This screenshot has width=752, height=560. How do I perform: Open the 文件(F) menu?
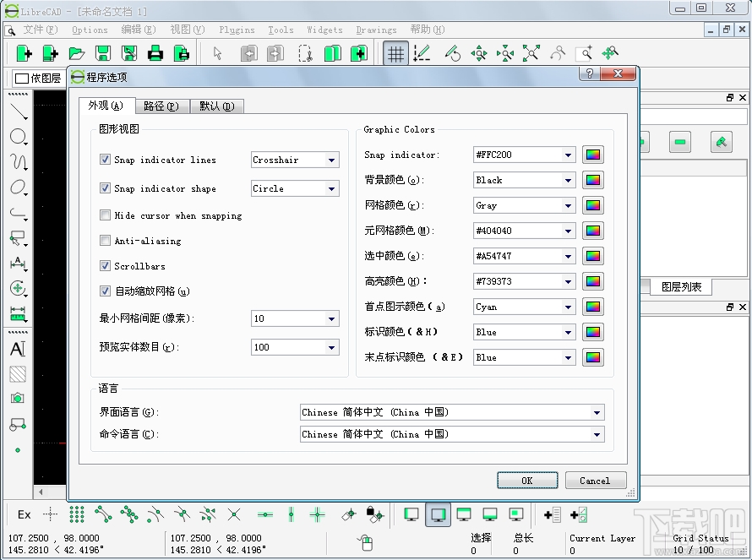point(41,30)
